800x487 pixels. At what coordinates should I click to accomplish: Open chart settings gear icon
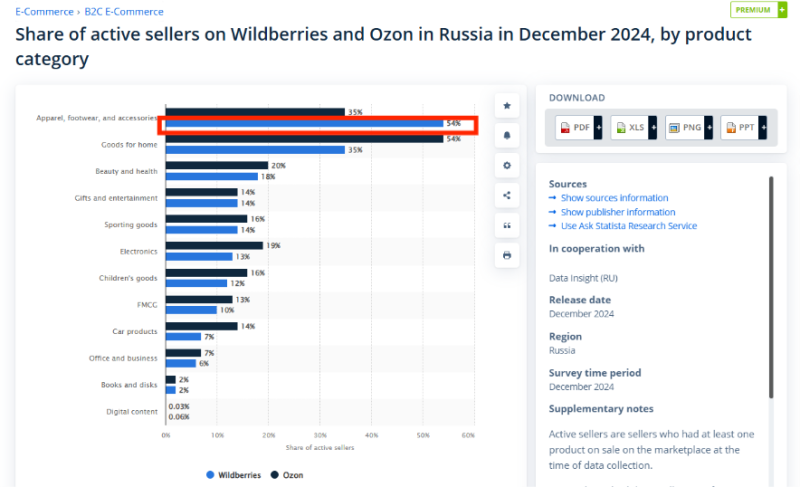[x=507, y=165]
